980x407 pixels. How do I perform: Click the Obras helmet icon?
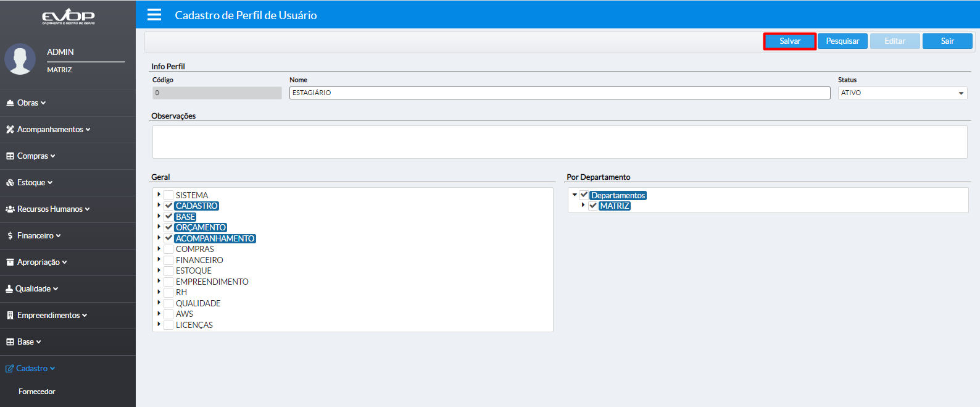(10, 103)
